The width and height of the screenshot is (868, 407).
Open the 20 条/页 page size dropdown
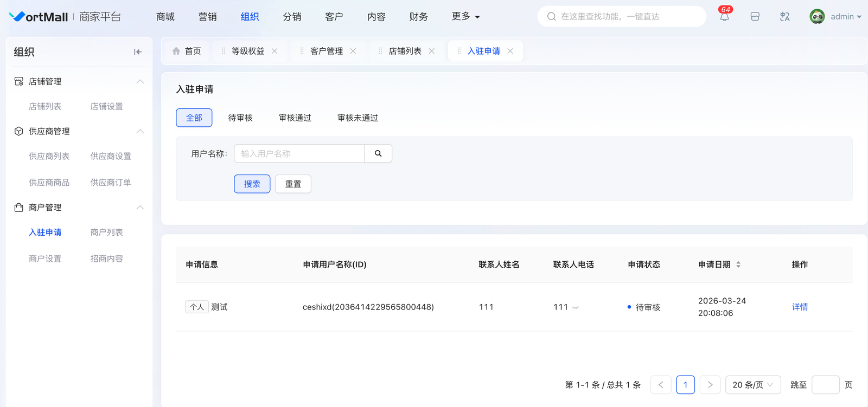[x=752, y=385]
